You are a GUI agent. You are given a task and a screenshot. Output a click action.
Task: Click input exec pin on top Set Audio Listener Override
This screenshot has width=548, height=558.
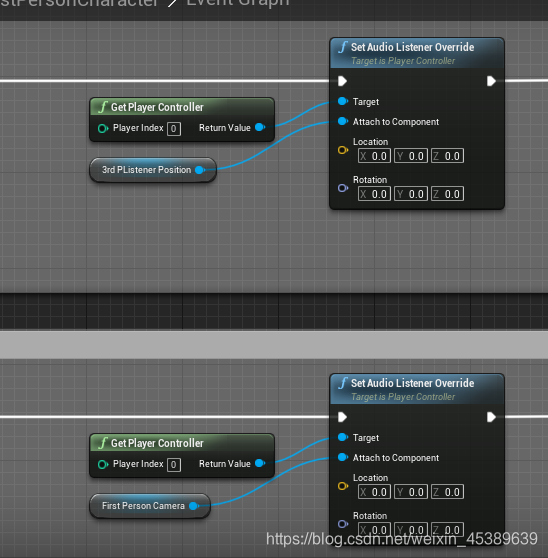[x=342, y=81]
